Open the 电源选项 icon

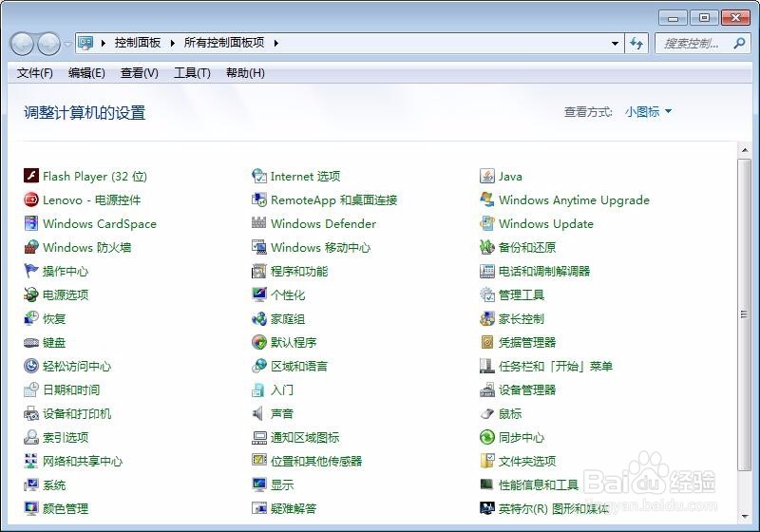(31, 294)
